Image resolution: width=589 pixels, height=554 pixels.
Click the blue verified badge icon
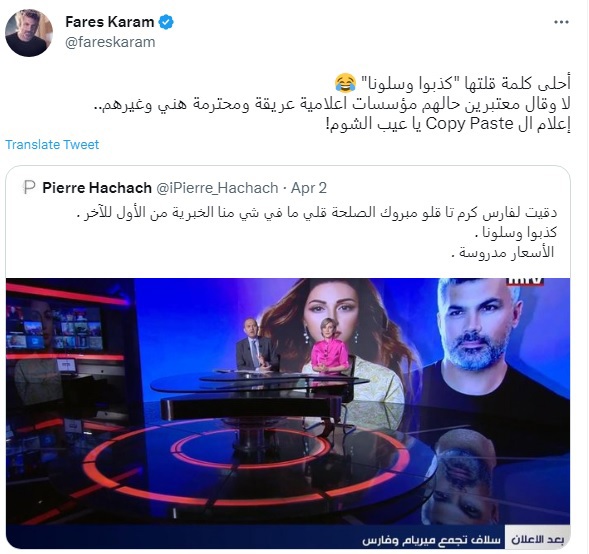166,22
